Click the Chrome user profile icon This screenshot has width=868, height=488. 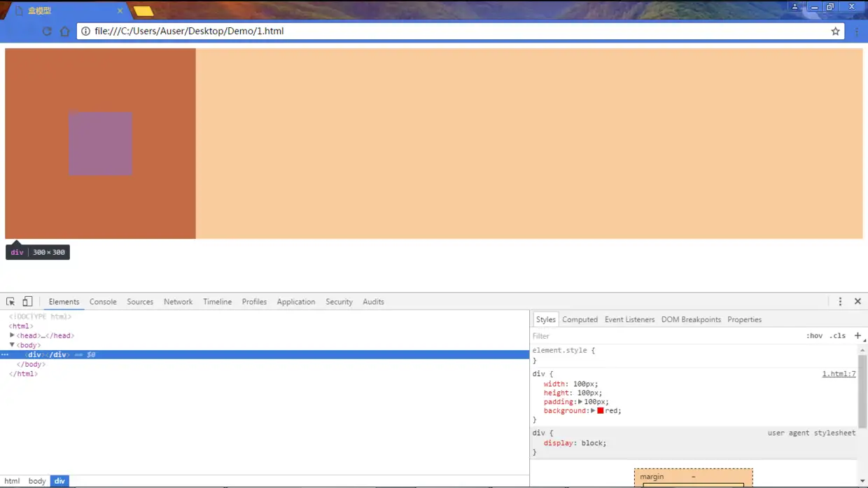794,6
